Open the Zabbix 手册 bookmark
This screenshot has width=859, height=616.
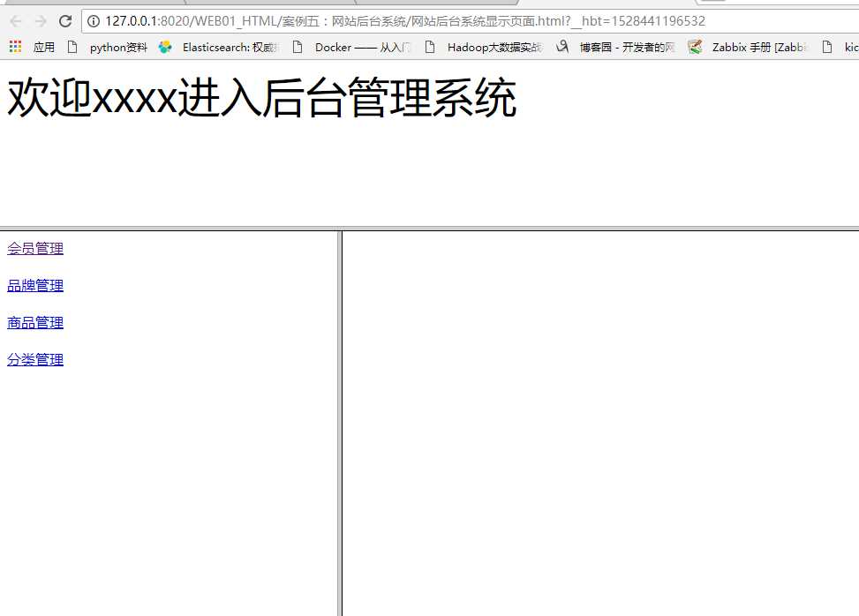click(760, 47)
